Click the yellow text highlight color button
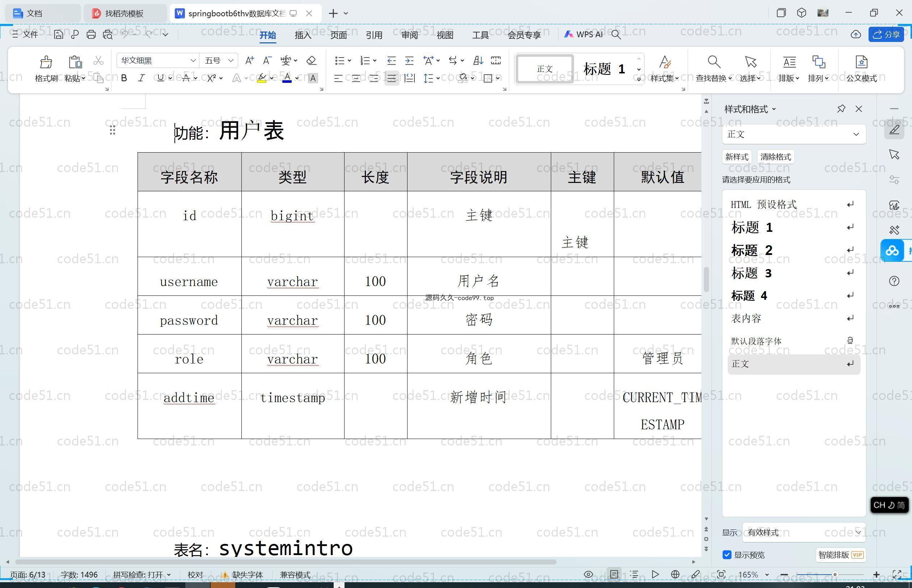The height and width of the screenshot is (588, 912). click(x=262, y=78)
